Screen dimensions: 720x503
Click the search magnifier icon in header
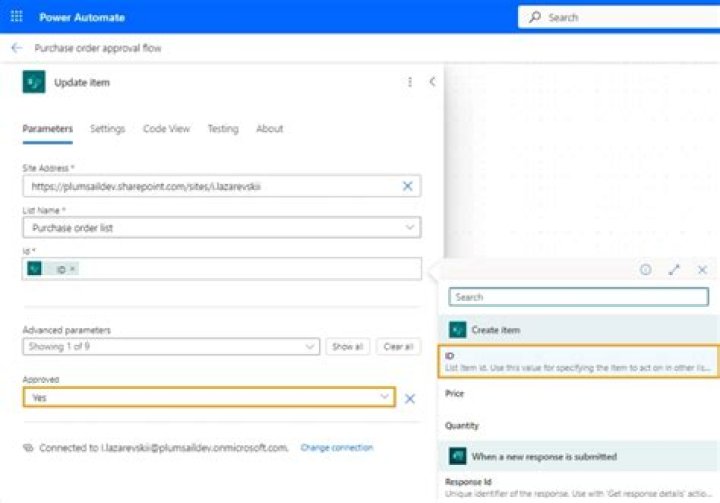point(534,17)
